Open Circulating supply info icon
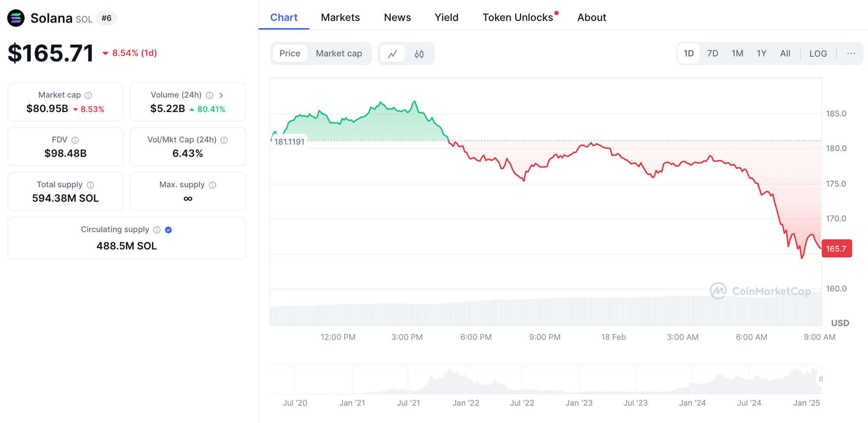Image resolution: width=868 pixels, height=423 pixels. click(157, 230)
